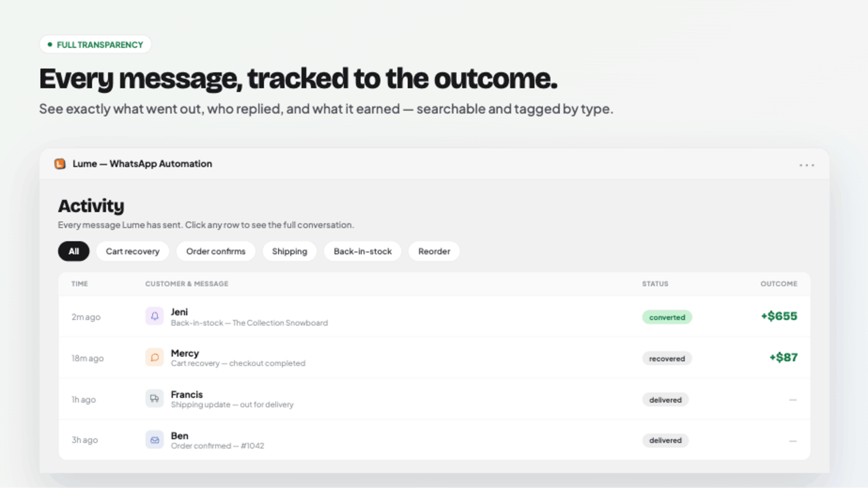
Task: Open the three-dot more options menu
Action: coord(806,165)
